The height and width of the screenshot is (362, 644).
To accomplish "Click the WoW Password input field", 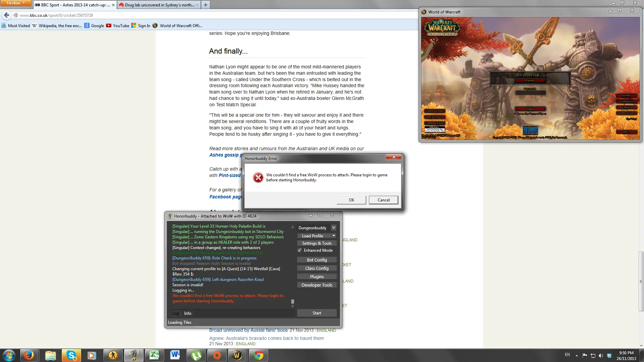I will pyautogui.click(x=530, y=93).
